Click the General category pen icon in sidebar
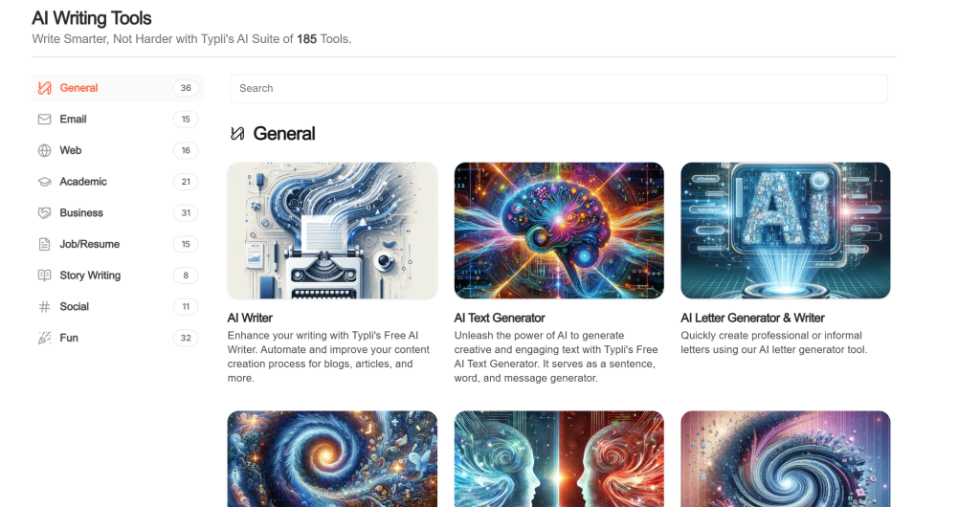 (44, 88)
